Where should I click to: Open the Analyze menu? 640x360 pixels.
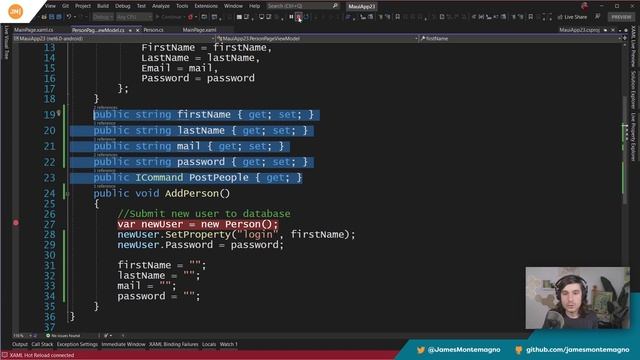click(x=161, y=6)
